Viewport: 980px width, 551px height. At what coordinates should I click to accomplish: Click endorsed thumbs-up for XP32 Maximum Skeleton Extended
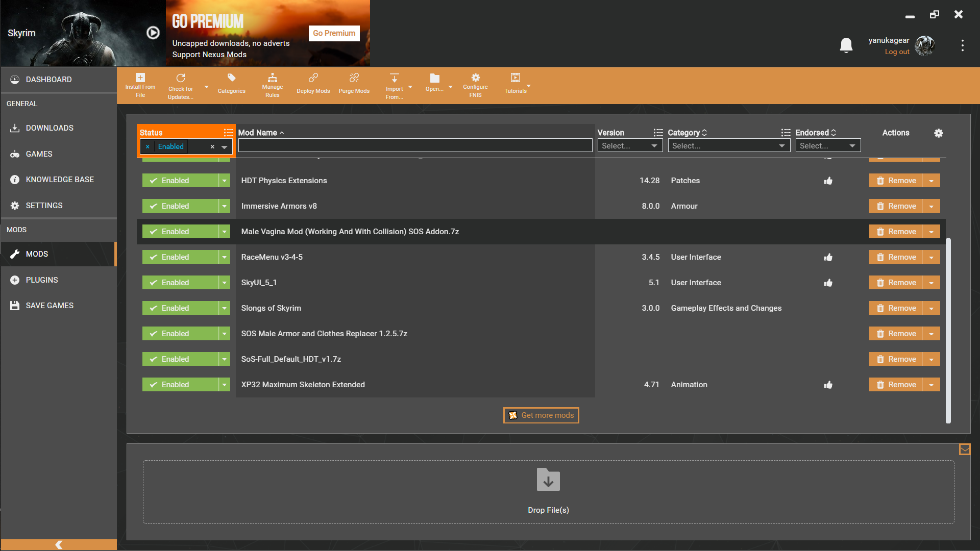point(828,385)
